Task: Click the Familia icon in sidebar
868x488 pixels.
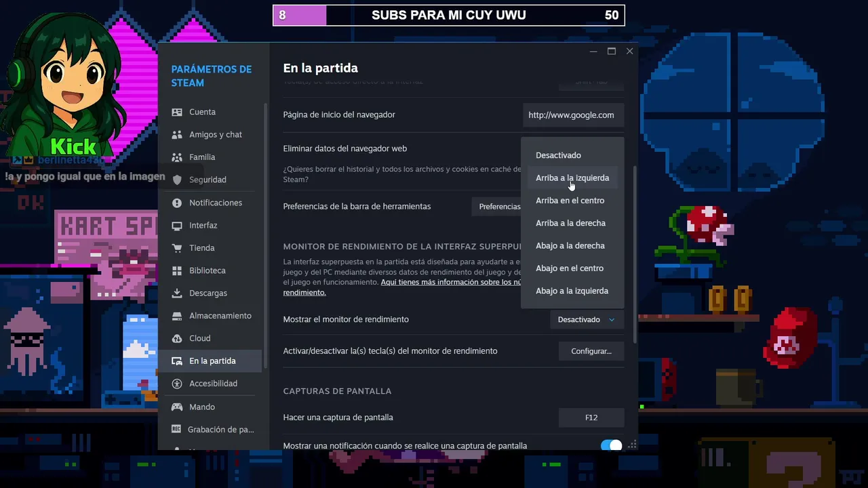Action: click(177, 157)
